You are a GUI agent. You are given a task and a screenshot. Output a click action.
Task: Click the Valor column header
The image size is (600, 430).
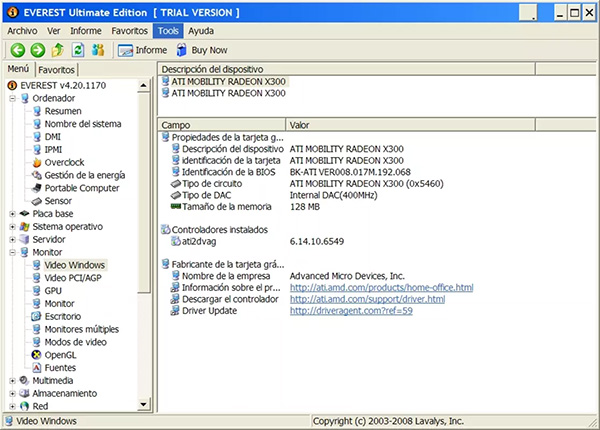tap(300, 125)
